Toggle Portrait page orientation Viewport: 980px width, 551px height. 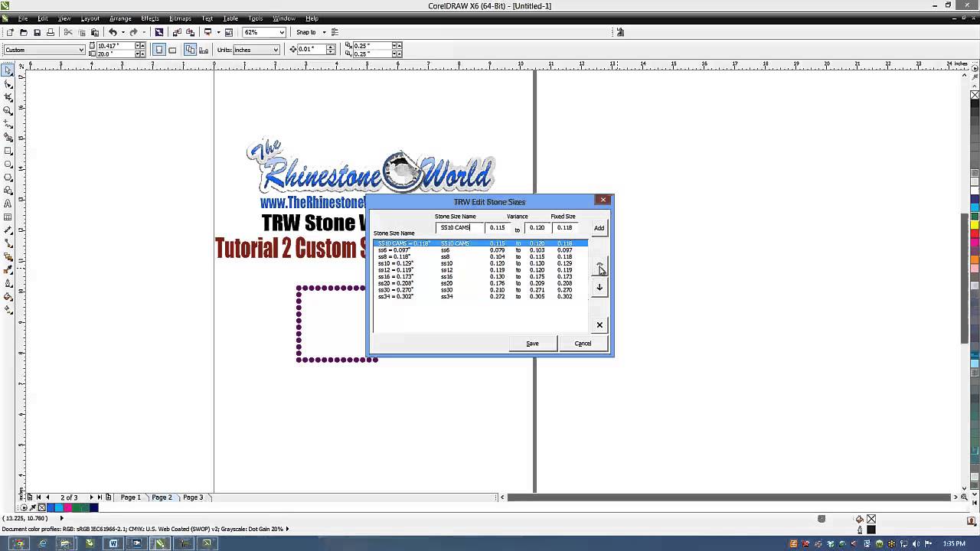click(158, 50)
